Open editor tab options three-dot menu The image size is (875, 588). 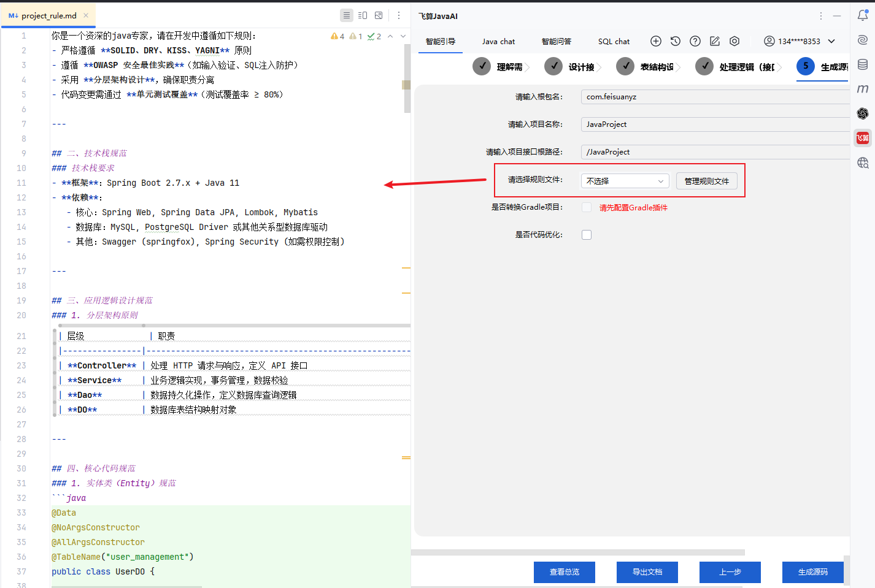click(399, 15)
